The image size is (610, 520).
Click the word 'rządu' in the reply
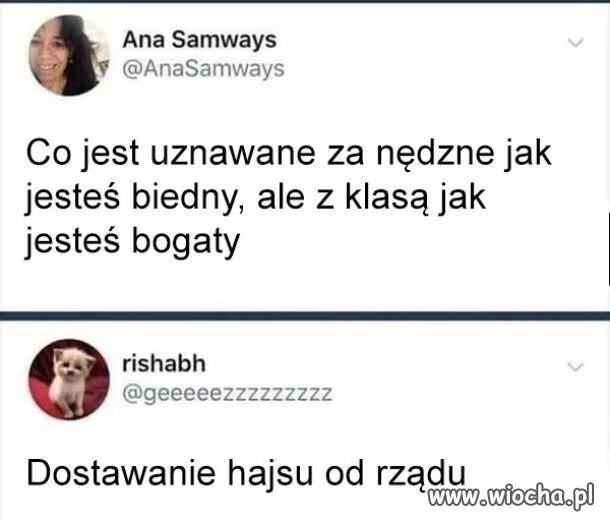pyautogui.click(x=421, y=475)
